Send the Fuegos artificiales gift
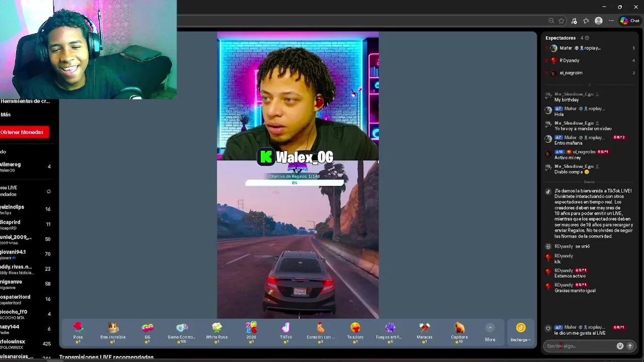Image resolution: width=644 pixels, height=362 pixels. click(390, 332)
